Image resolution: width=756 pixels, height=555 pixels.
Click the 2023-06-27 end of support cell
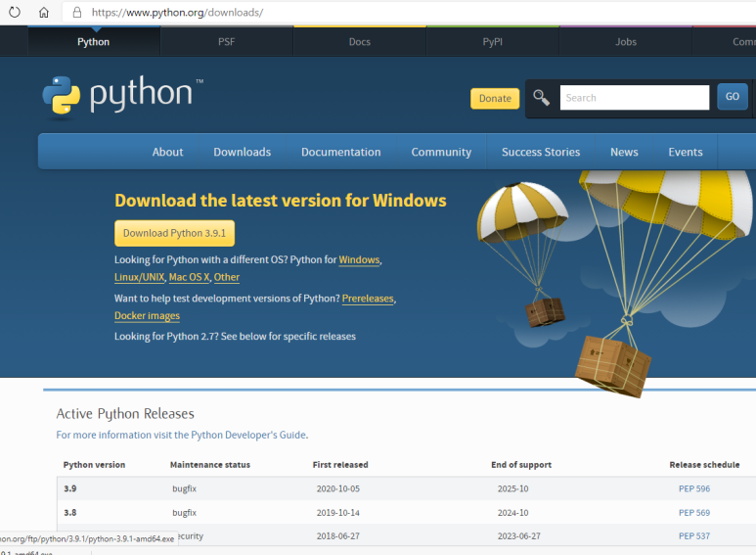coord(519,535)
